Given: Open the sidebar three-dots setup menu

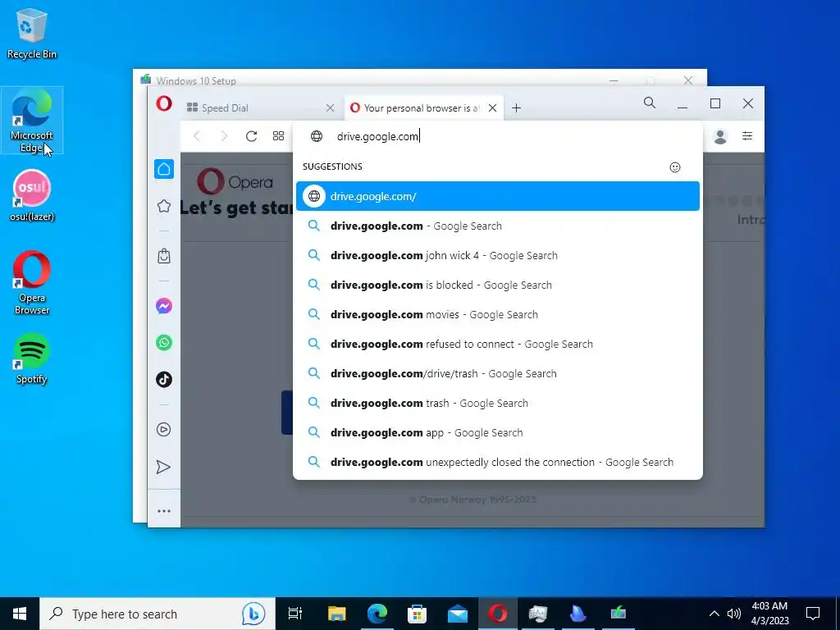Looking at the screenshot, I should (164, 511).
